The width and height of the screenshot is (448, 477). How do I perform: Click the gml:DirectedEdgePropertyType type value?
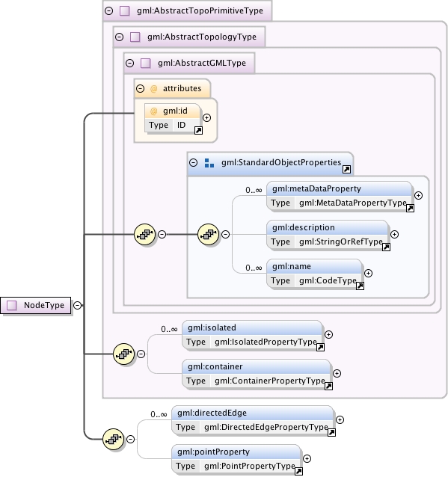click(266, 427)
